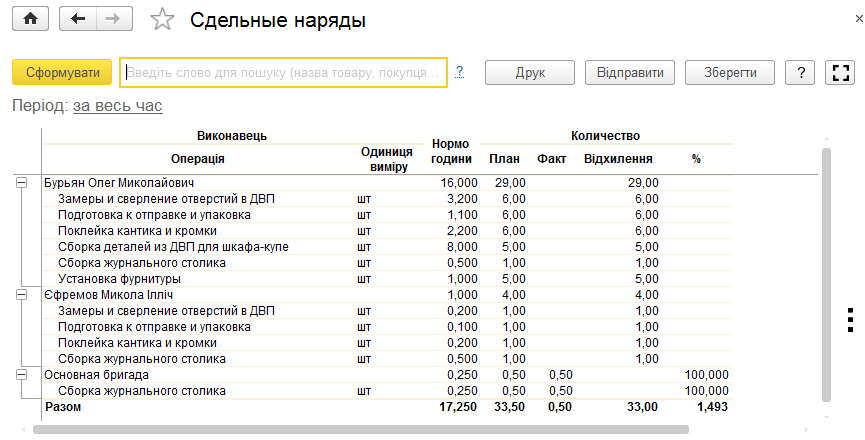Collapse the Основная бригада group
The image size is (865, 440).
(x=21, y=374)
